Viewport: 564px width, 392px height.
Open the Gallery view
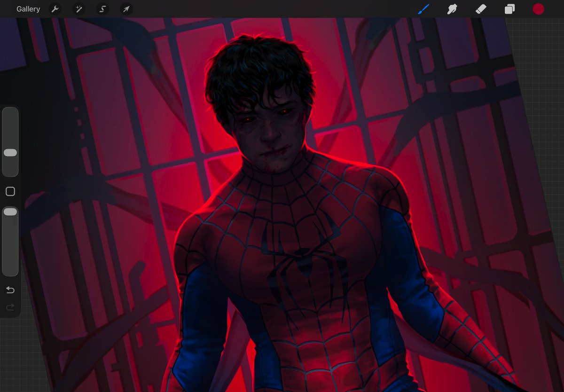click(28, 9)
